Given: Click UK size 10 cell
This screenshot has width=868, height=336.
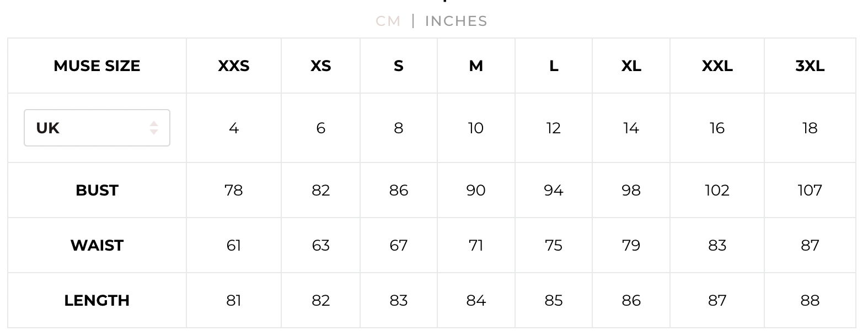Looking at the screenshot, I should pos(476,128).
